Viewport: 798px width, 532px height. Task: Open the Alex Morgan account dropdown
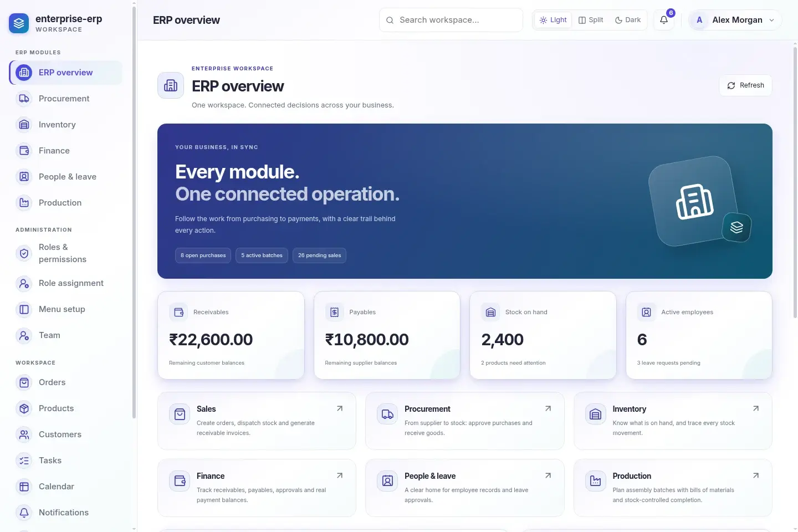tap(735, 20)
